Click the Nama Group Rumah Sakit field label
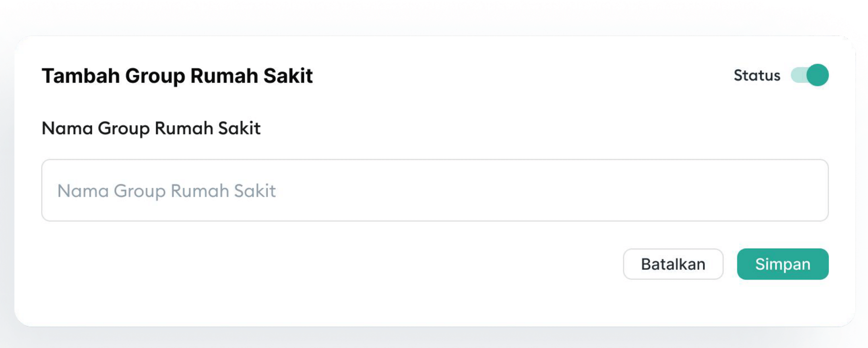Viewport: 868px width, 348px height. tap(151, 128)
